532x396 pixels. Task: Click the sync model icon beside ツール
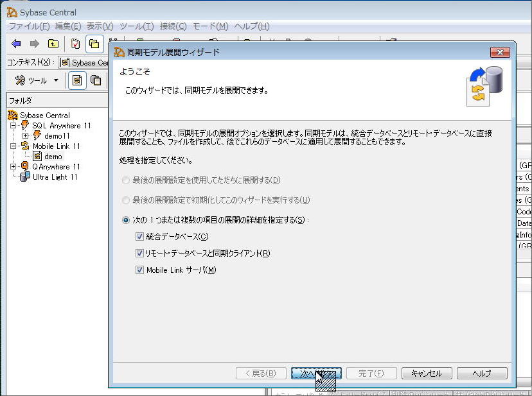(x=77, y=80)
